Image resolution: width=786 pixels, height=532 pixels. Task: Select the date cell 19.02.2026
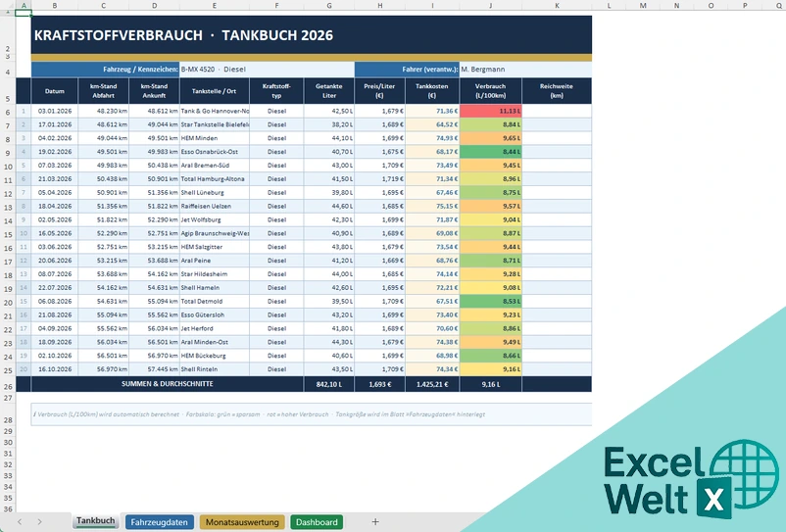54,151
